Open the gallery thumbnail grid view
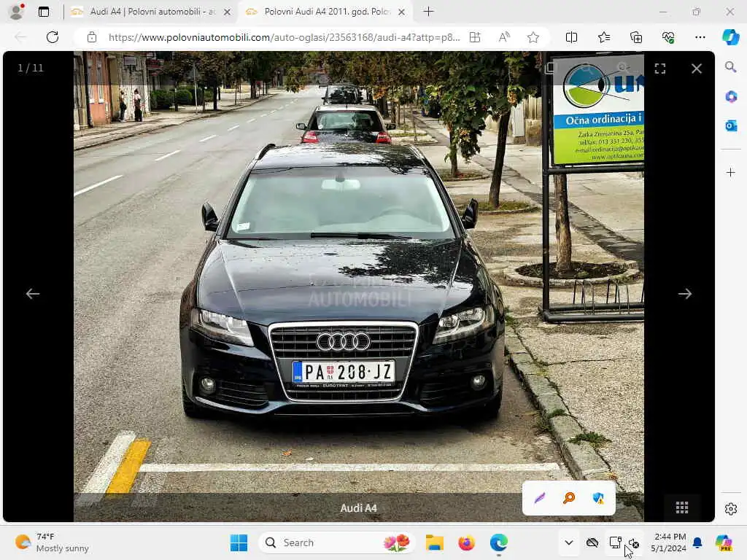Screen dimensions: 747x560 point(682,507)
